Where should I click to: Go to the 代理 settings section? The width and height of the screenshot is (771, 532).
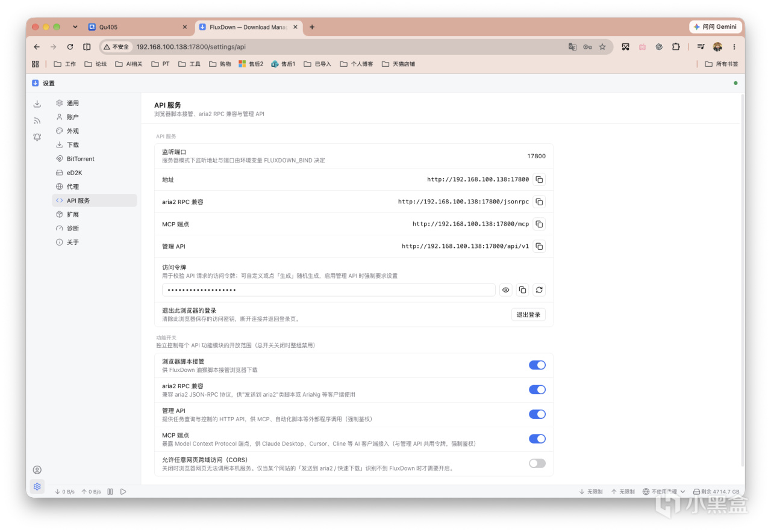(x=95, y=187)
